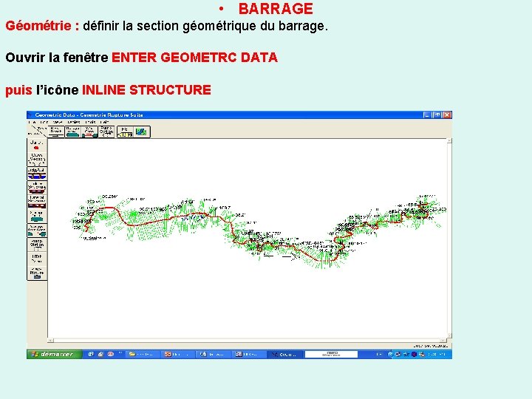Switch to the fourth taskbar application button
Screen dimensions: 532x399
249,354
